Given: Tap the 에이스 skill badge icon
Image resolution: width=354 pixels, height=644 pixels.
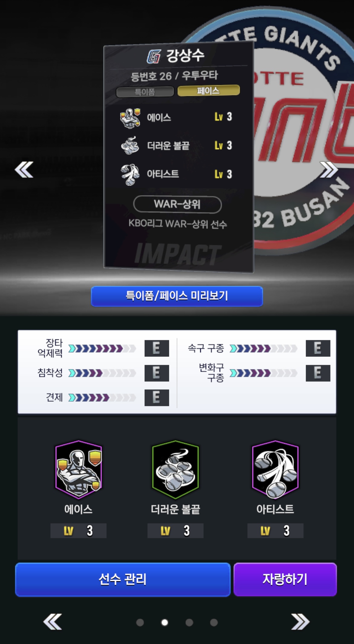Looking at the screenshot, I should click(x=78, y=469).
